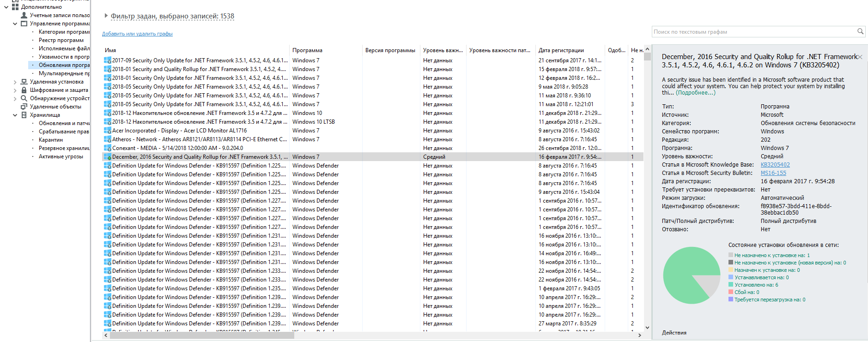
Task: Click the icon of the Definition Update dated 27 марта 2017
Action: [108, 324]
